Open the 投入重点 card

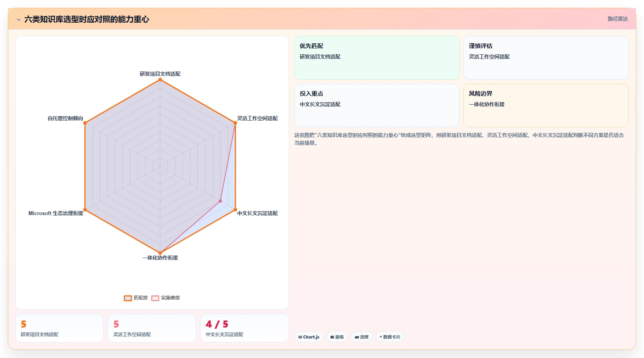tap(377, 105)
